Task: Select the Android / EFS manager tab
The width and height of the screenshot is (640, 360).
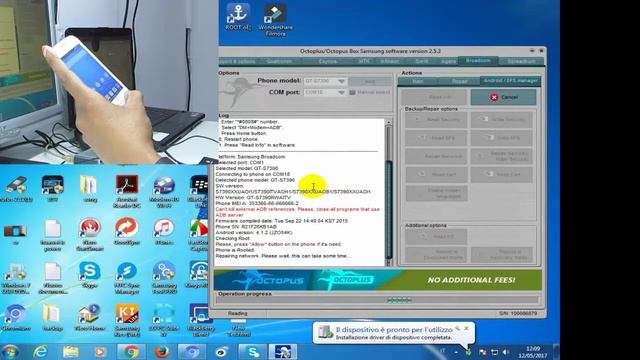Action: 510,81
